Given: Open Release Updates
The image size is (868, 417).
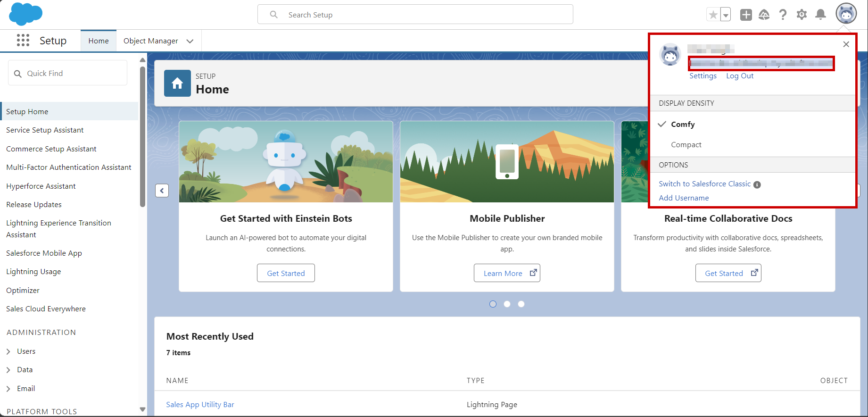Looking at the screenshot, I should pyautogui.click(x=34, y=205).
